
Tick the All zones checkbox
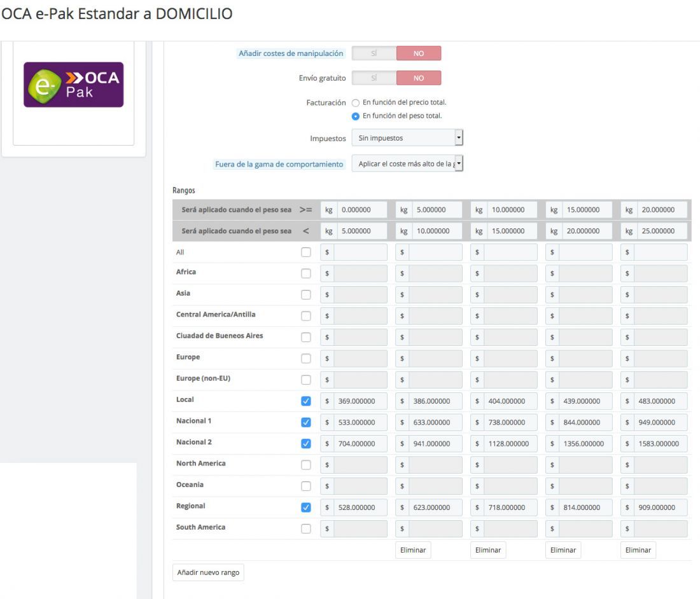click(306, 252)
